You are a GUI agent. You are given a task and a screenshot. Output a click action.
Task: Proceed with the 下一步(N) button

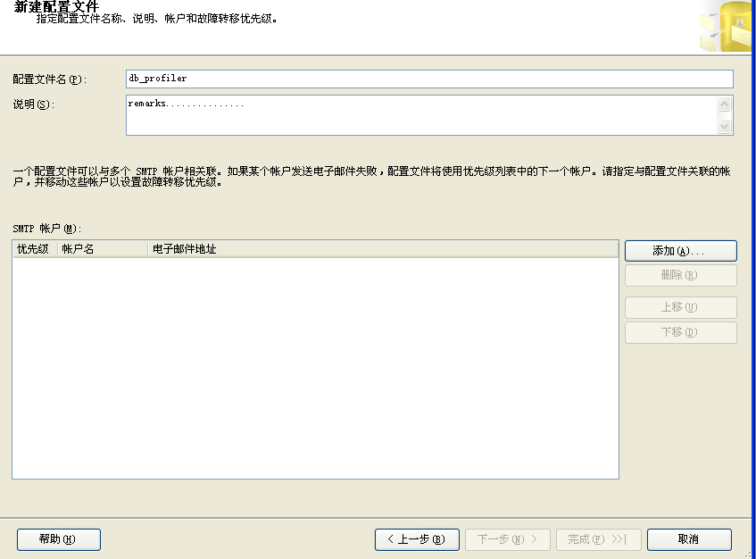507,539
